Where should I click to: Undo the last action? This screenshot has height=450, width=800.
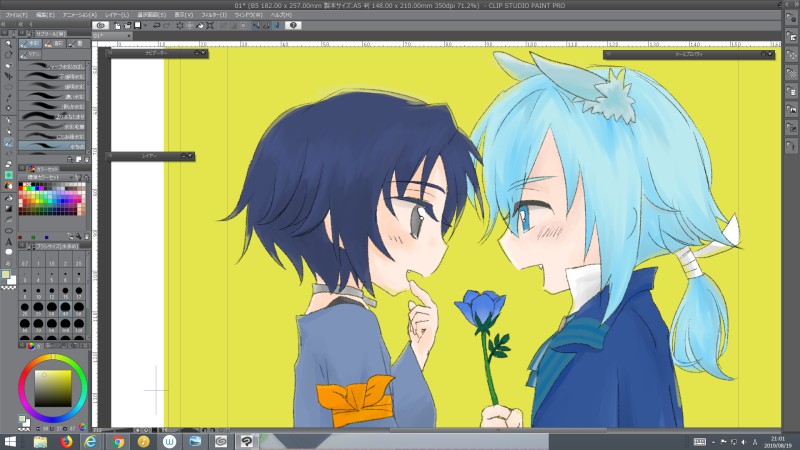tap(157, 25)
